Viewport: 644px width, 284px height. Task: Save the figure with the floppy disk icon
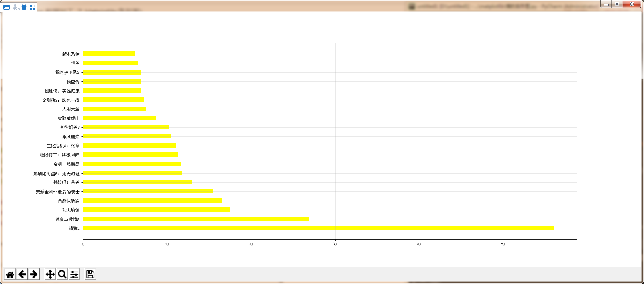click(x=90, y=274)
